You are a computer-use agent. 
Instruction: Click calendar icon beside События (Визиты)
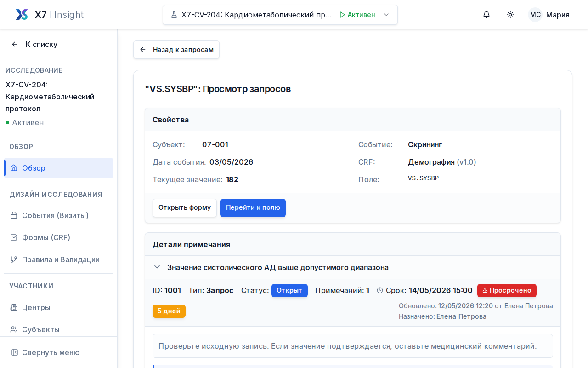pos(14,215)
